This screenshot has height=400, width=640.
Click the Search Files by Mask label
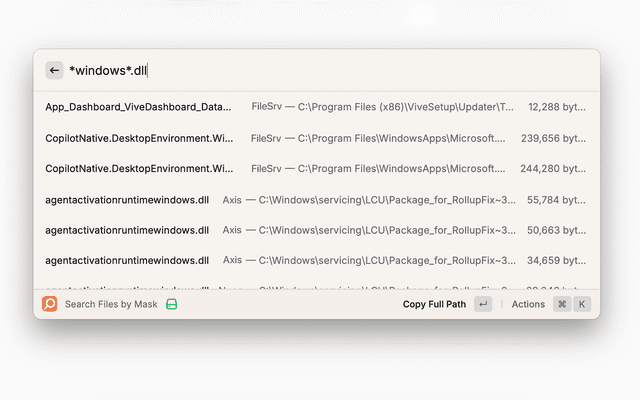click(x=111, y=304)
